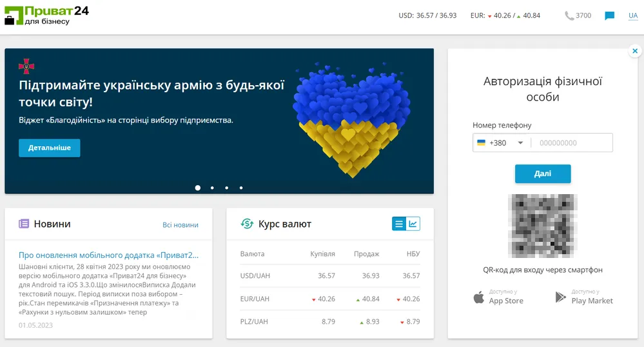Click the Авторизація фізичної особи heading

543,89
